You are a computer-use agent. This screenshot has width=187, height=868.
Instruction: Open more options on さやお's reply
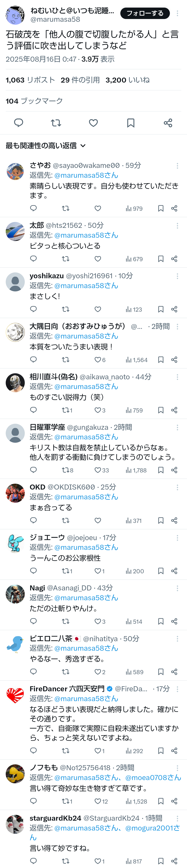pos(177,165)
